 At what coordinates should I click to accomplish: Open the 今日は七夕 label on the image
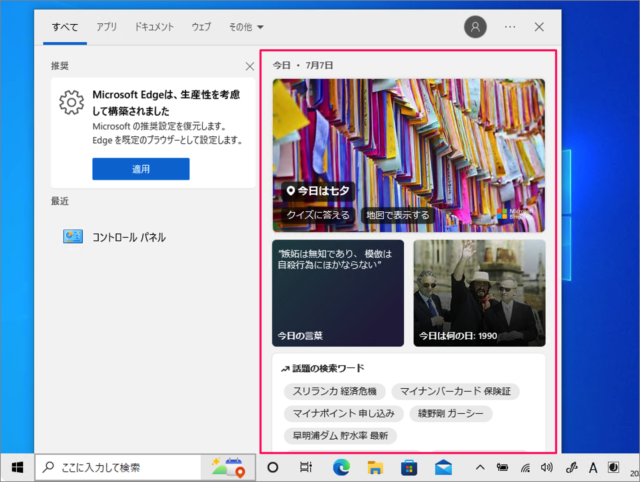click(318, 191)
